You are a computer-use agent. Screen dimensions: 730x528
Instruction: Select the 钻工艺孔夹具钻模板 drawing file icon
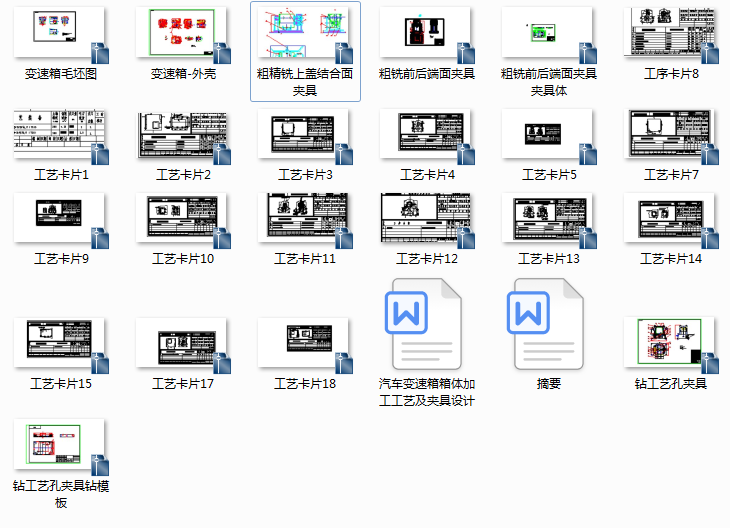point(61,446)
